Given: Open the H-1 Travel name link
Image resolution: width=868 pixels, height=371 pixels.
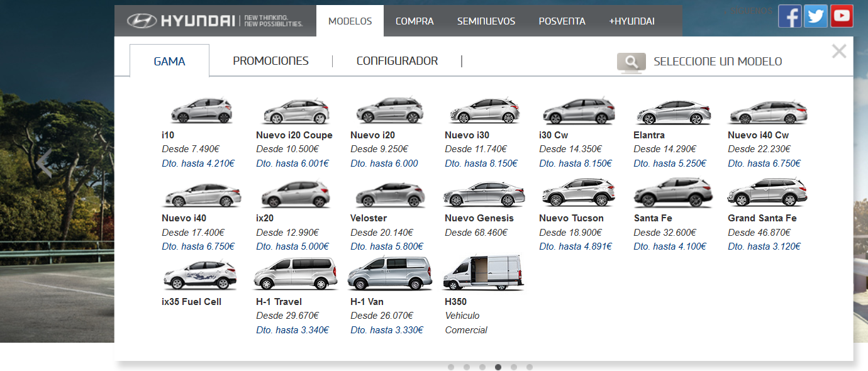Looking at the screenshot, I should pos(279,302).
